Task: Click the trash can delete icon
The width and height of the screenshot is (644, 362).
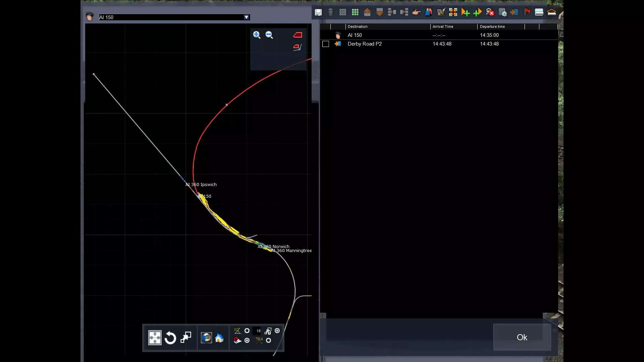Action: pyautogui.click(x=330, y=12)
